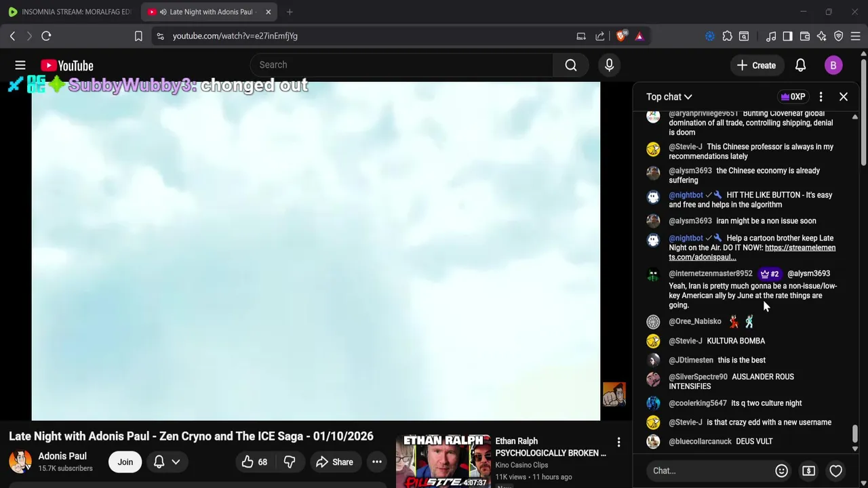Close the live chat panel
Viewport: 868px width, 488px height.
844,97
